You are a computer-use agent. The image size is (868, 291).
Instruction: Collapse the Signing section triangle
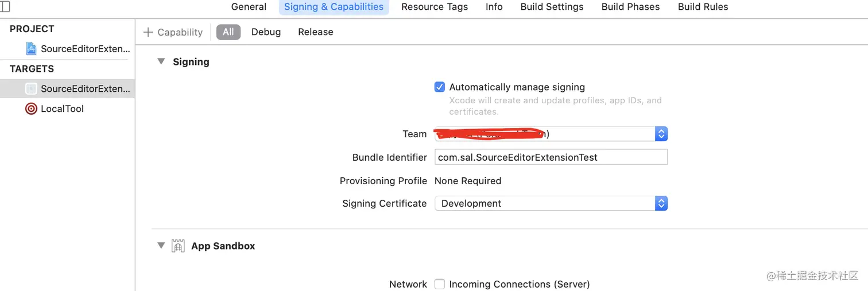point(161,61)
